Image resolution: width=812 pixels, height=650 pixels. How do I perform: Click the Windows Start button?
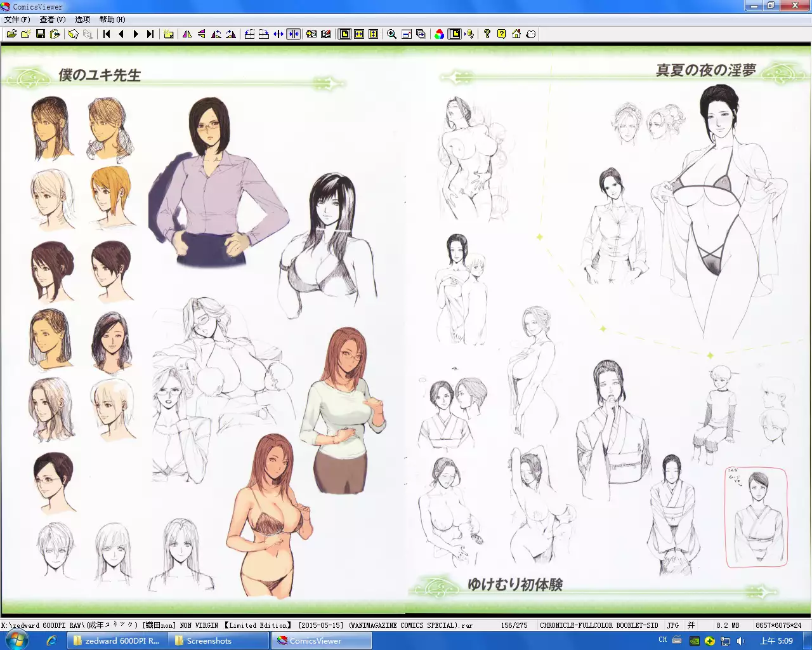pos(17,640)
